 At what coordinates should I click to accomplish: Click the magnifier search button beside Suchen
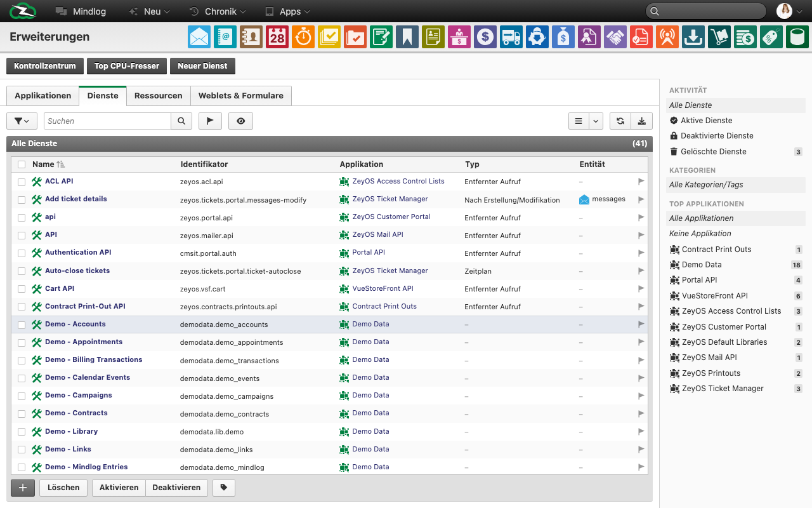tap(181, 121)
